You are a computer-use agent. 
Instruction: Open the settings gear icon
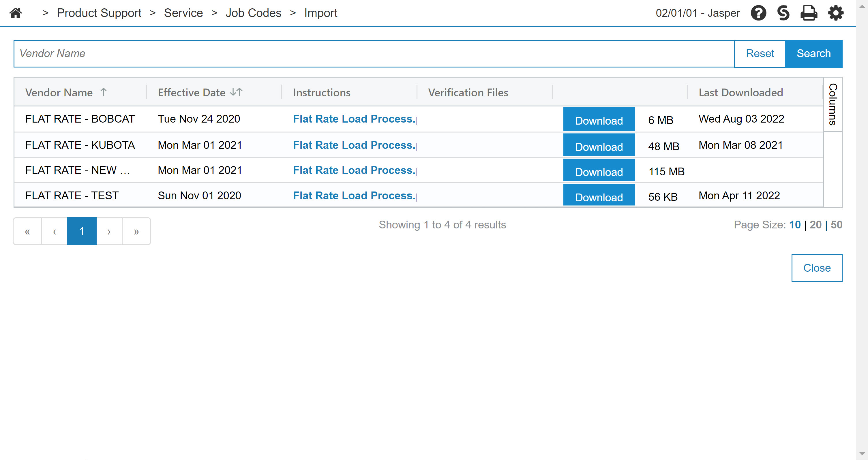click(x=836, y=13)
